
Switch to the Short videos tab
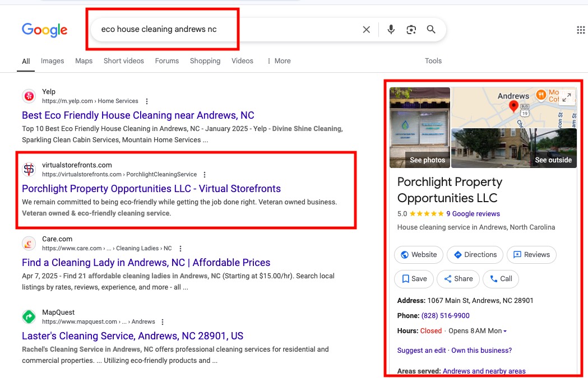click(124, 61)
